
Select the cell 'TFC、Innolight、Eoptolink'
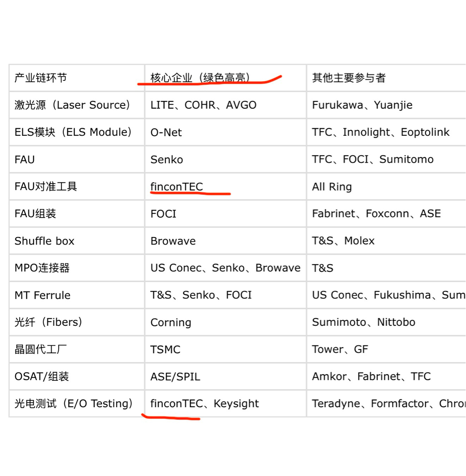point(386,132)
